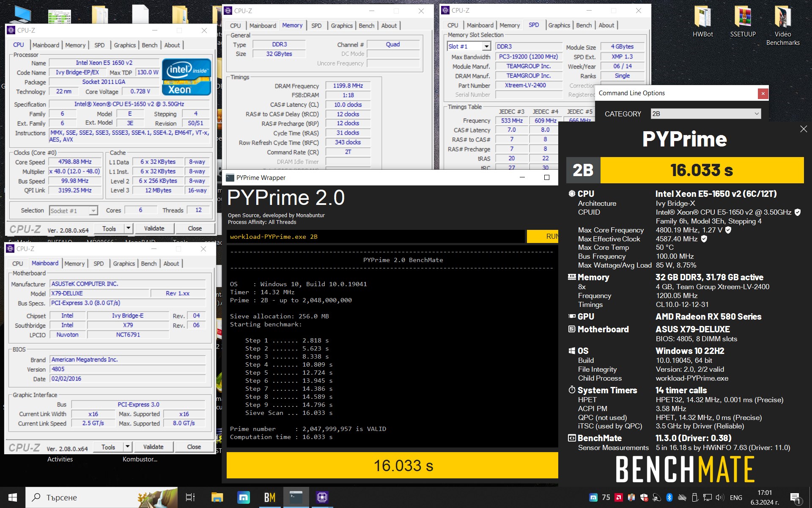Click the Max Bandwidth PC3-19200 value
Image resolution: width=812 pixels, height=508 pixels.
click(529, 56)
